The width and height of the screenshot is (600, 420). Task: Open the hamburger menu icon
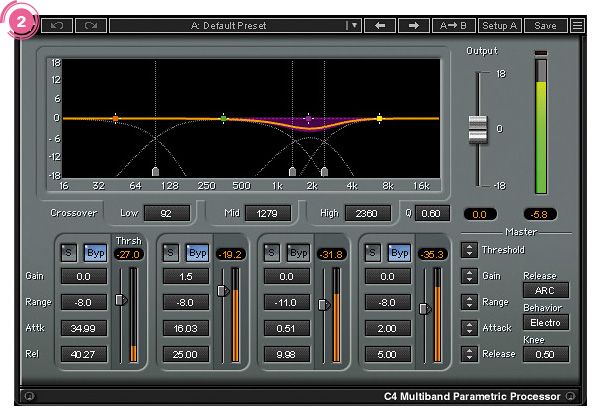[577, 26]
